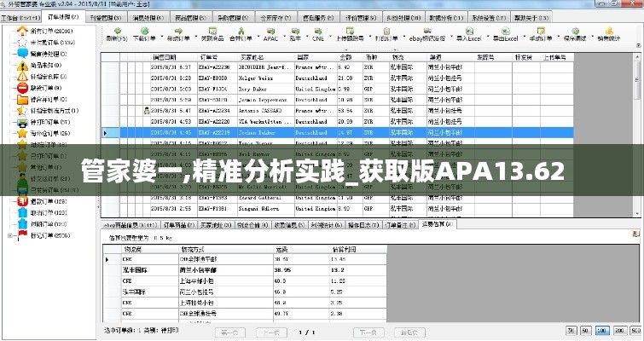Select 待合并订单 folder item
Viewport: 644px width, 341px height.
[42, 99]
